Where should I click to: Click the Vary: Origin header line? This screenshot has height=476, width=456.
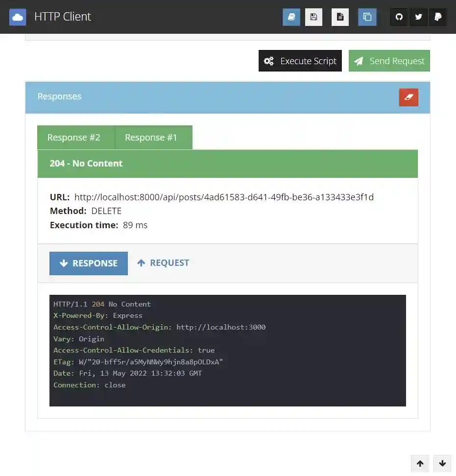(x=79, y=339)
